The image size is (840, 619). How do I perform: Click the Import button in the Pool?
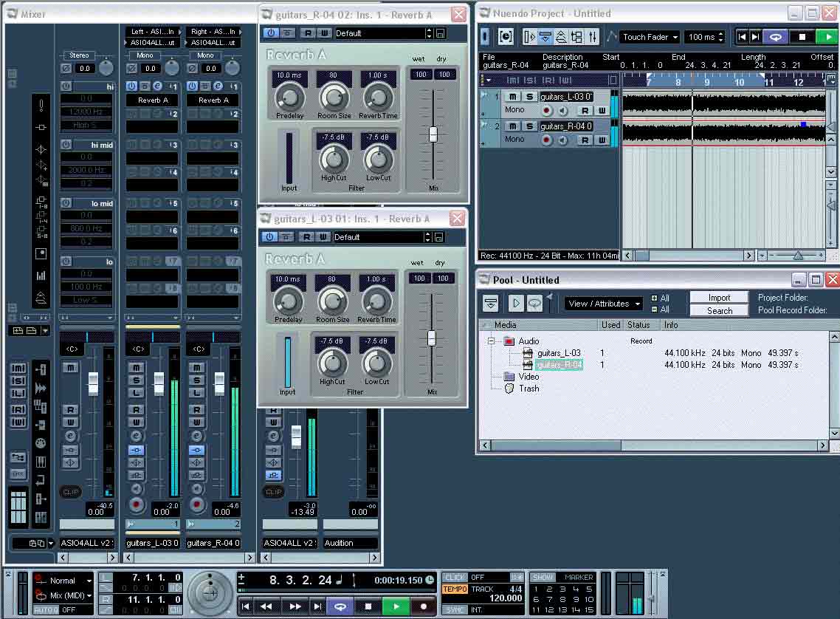tap(719, 298)
